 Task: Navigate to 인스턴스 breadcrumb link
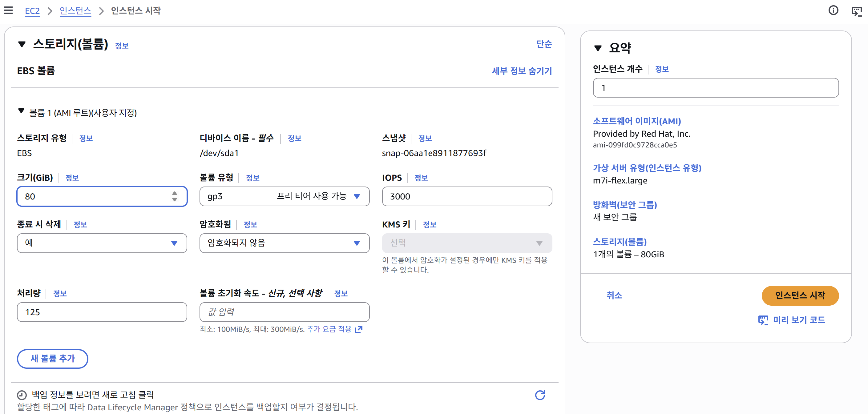(75, 11)
